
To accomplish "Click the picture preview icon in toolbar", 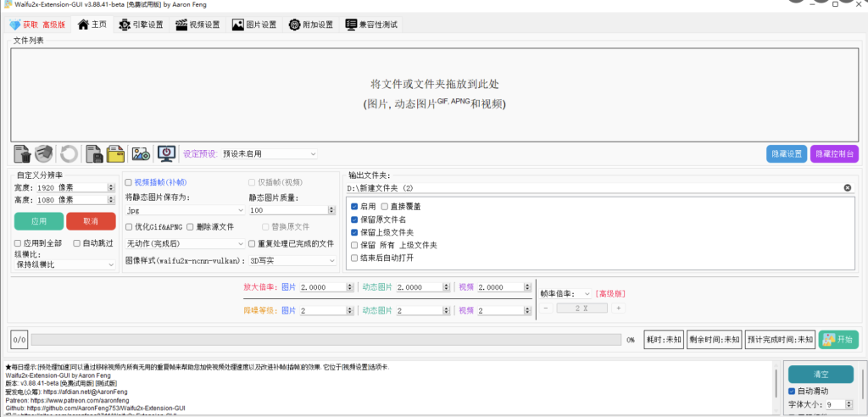I will coord(142,154).
